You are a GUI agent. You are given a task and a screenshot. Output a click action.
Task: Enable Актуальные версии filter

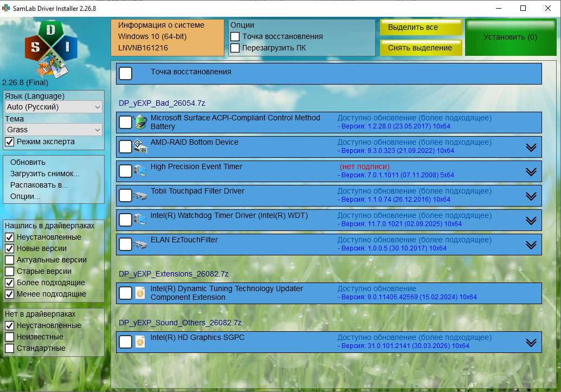10,260
